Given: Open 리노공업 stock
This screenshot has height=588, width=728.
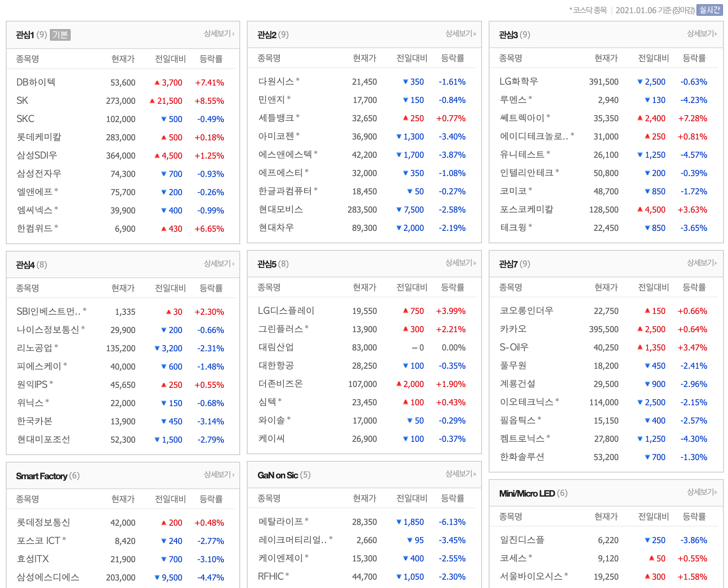Looking at the screenshot, I should 35,348.
